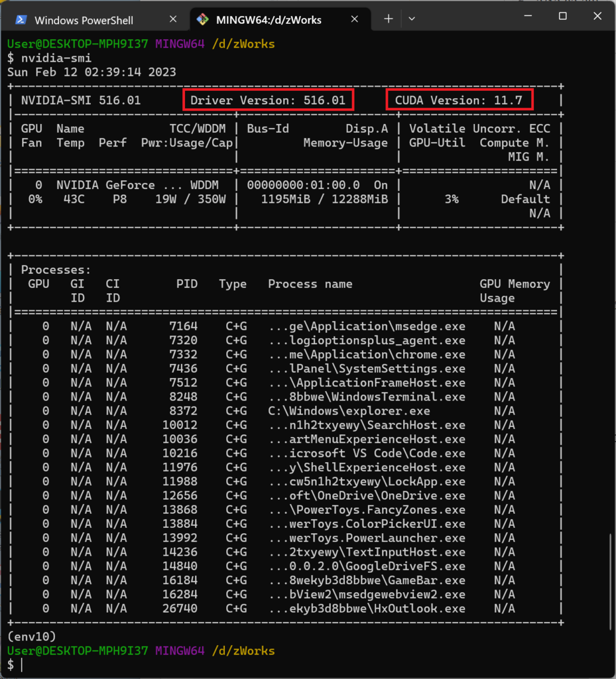This screenshot has height=679, width=616.
Task: Click the GPU Memory column header
Action: pyautogui.click(x=515, y=284)
